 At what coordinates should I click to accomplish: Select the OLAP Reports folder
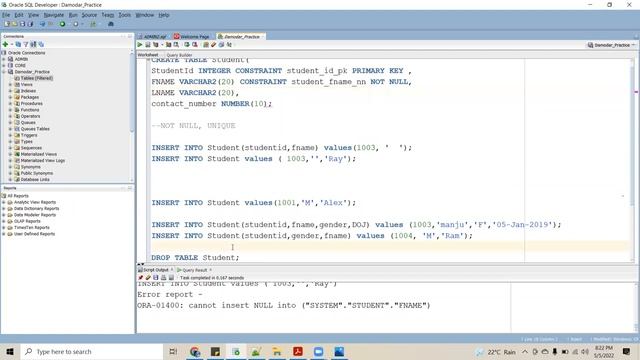click(27, 221)
